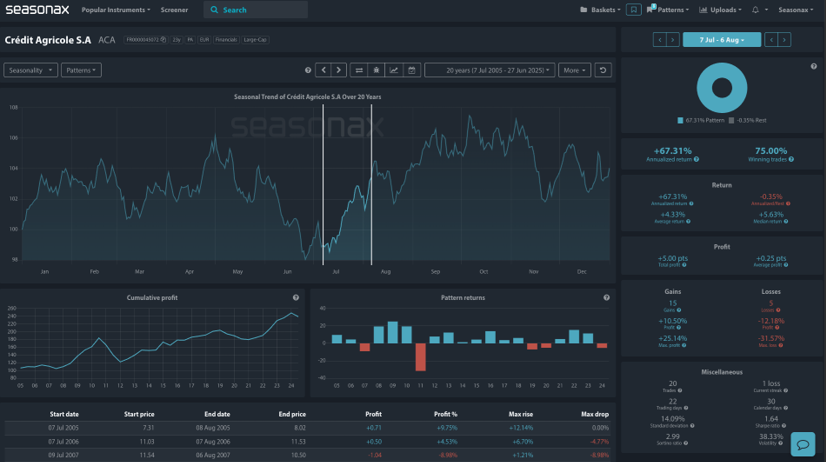
Task: Move pattern start date earlier with left arrow
Action: coord(659,40)
